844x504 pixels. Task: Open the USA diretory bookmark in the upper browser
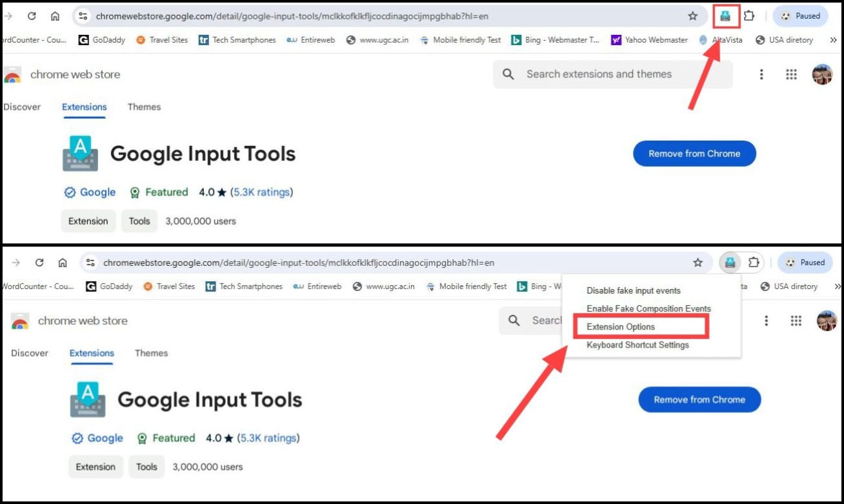785,40
